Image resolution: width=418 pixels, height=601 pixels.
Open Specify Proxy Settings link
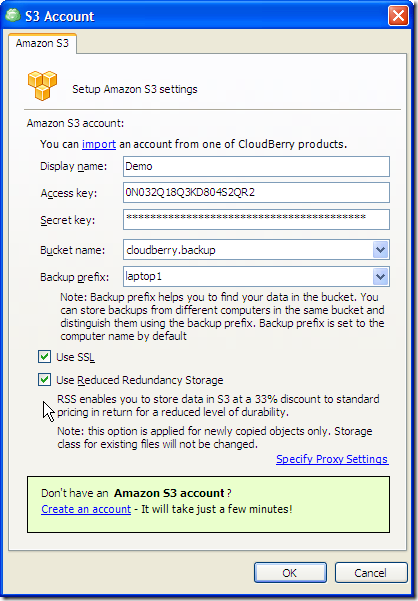332,459
